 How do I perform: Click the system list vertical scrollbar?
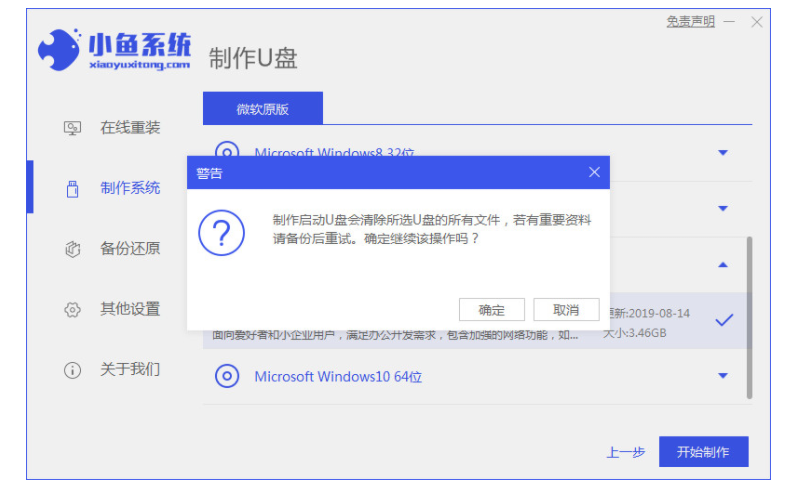[x=749, y=317]
